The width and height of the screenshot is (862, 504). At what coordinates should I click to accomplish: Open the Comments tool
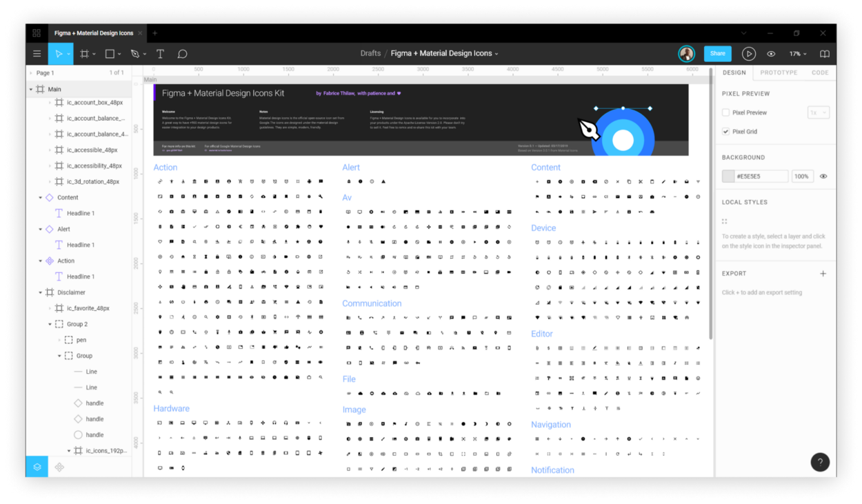(182, 53)
